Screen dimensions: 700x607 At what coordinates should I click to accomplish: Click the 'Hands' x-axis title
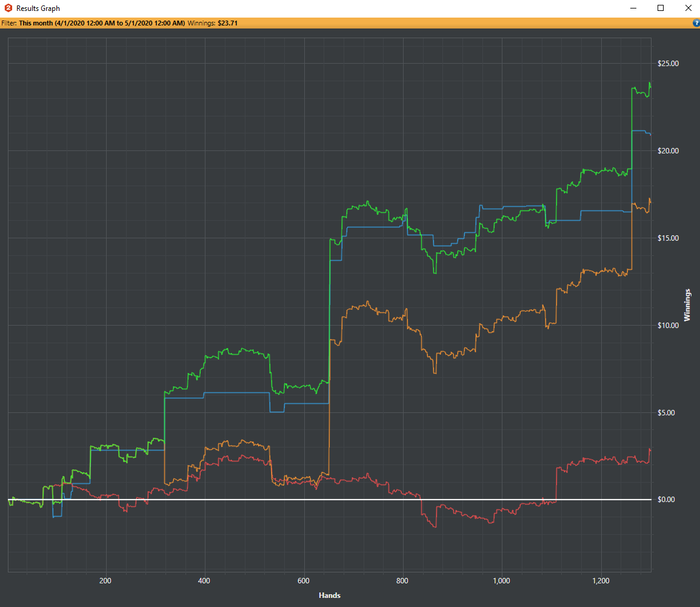tap(329, 595)
